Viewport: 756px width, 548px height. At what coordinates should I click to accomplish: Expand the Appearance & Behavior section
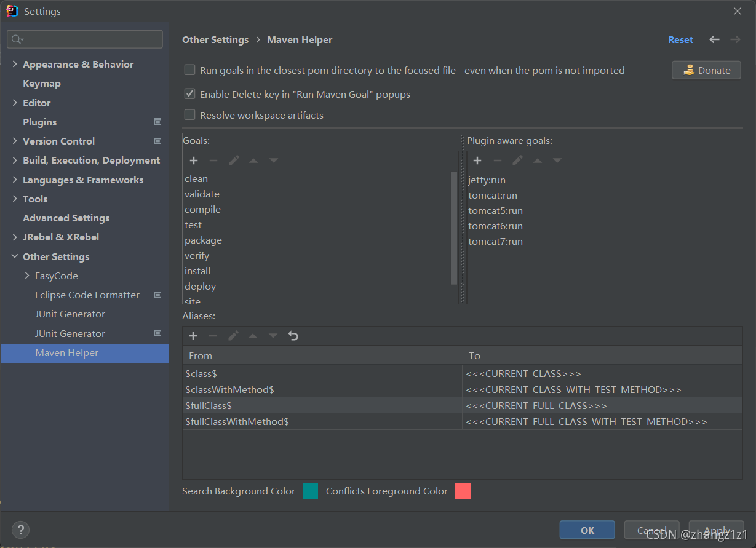click(x=15, y=64)
